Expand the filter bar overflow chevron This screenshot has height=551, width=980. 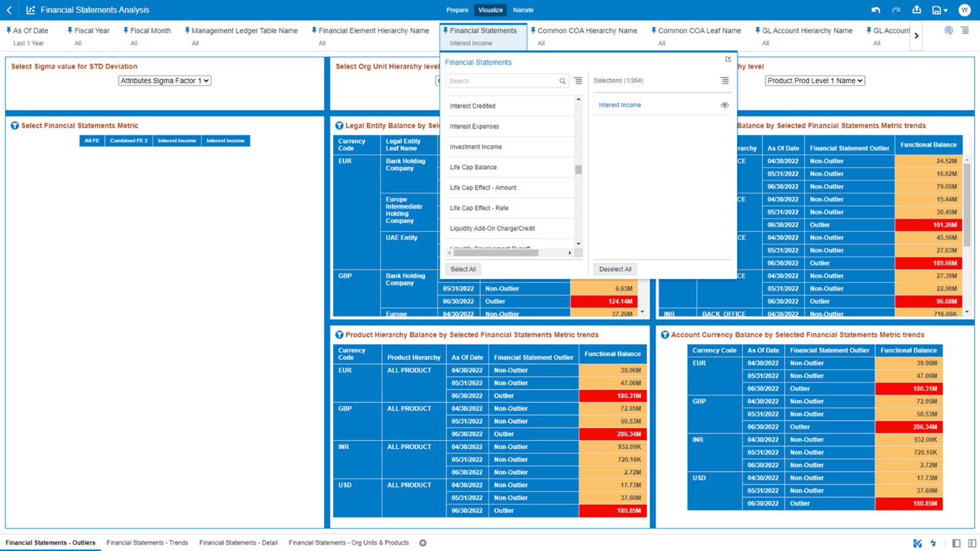917,35
